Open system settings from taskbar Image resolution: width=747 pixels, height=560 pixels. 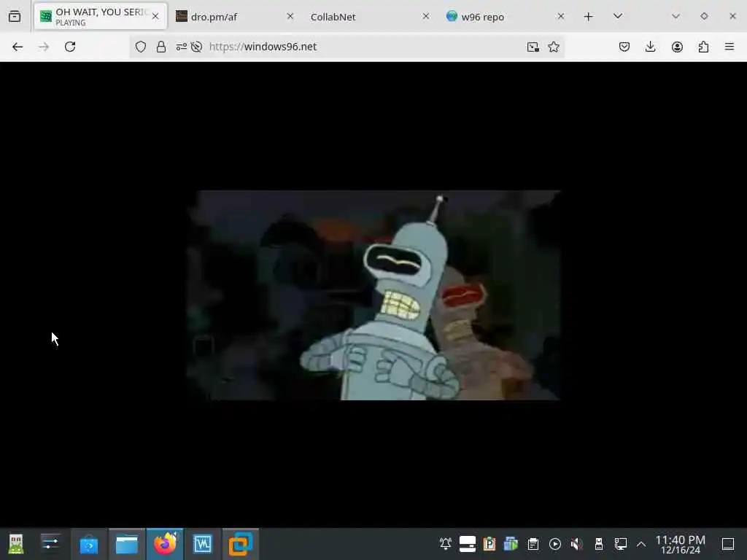[50, 544]
